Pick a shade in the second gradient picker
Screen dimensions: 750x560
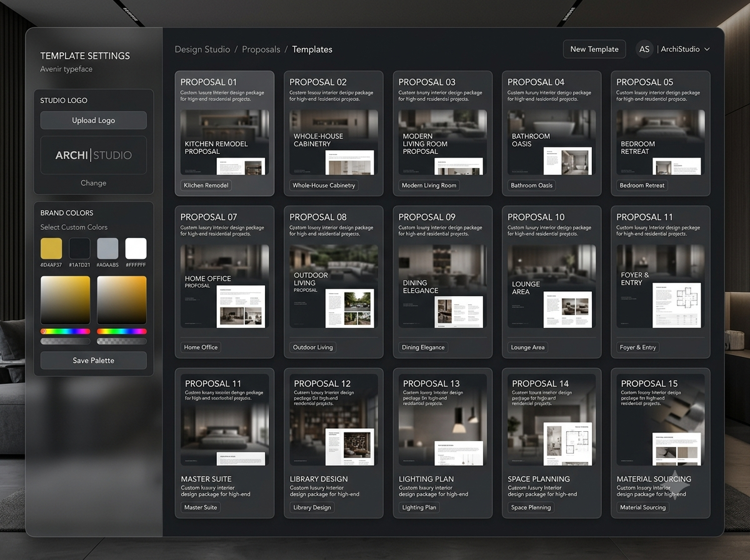tap(122, 299)
